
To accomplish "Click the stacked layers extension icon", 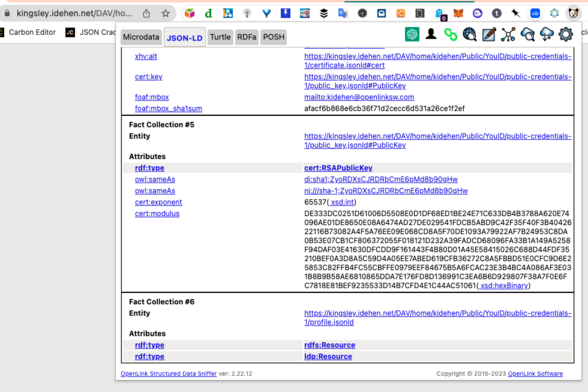I will coord(324,14).
